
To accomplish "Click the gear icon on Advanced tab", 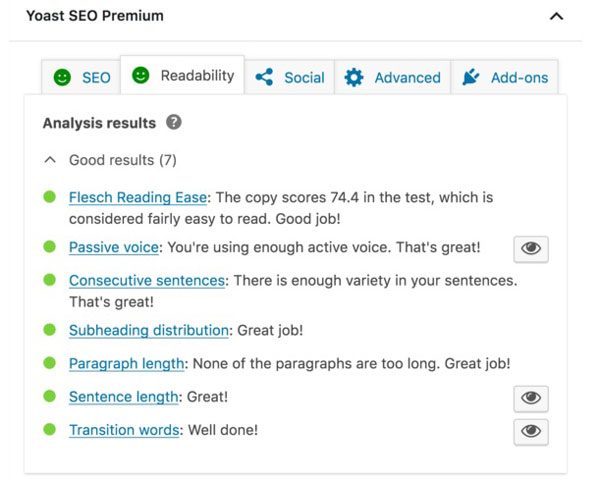I will tap(354, 77).
